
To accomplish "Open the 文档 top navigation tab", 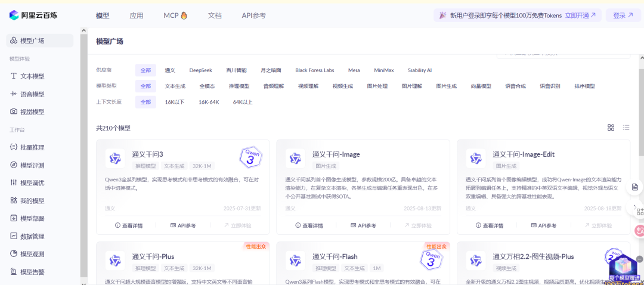I will [215, 16].
